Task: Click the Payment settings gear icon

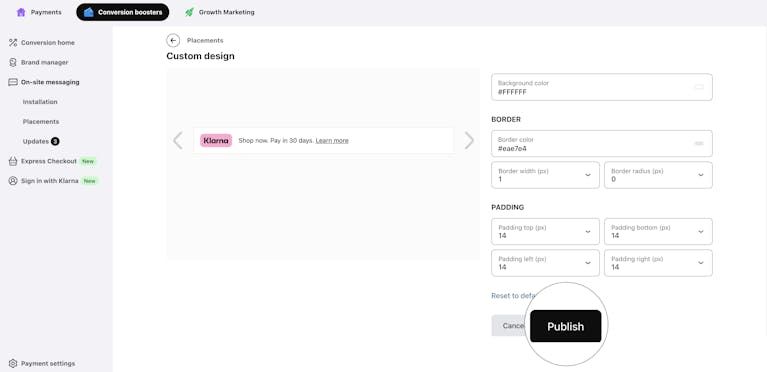Action: point(13,364)
